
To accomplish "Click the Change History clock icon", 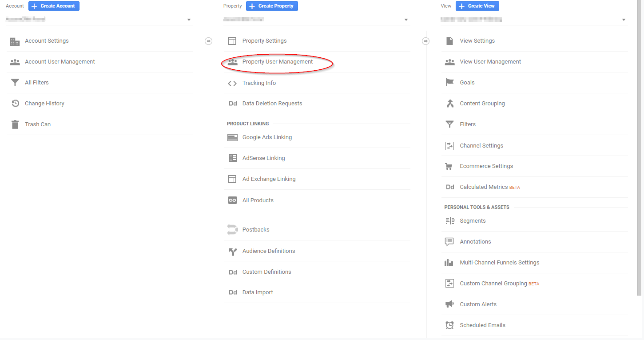I will (x=15, y=104).
